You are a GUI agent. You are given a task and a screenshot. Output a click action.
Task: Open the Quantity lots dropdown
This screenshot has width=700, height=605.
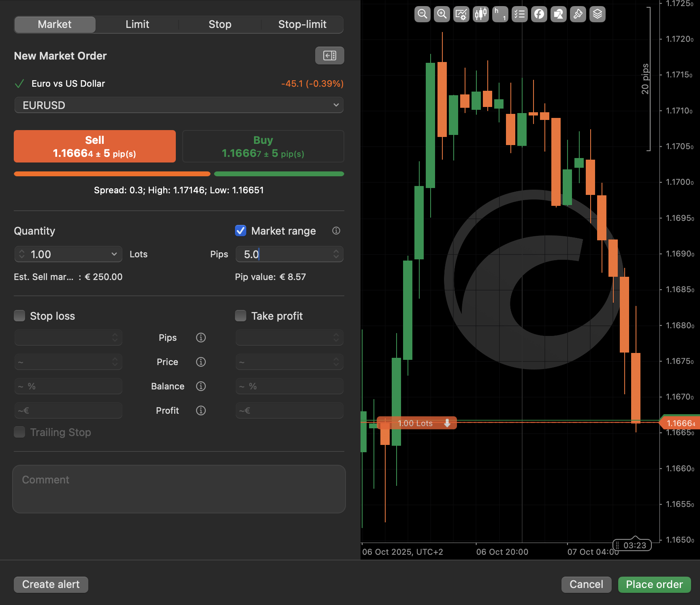point(114,254)
